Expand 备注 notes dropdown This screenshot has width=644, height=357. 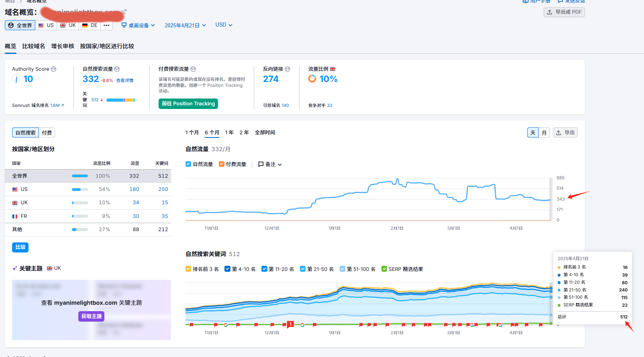click(270, 164)
